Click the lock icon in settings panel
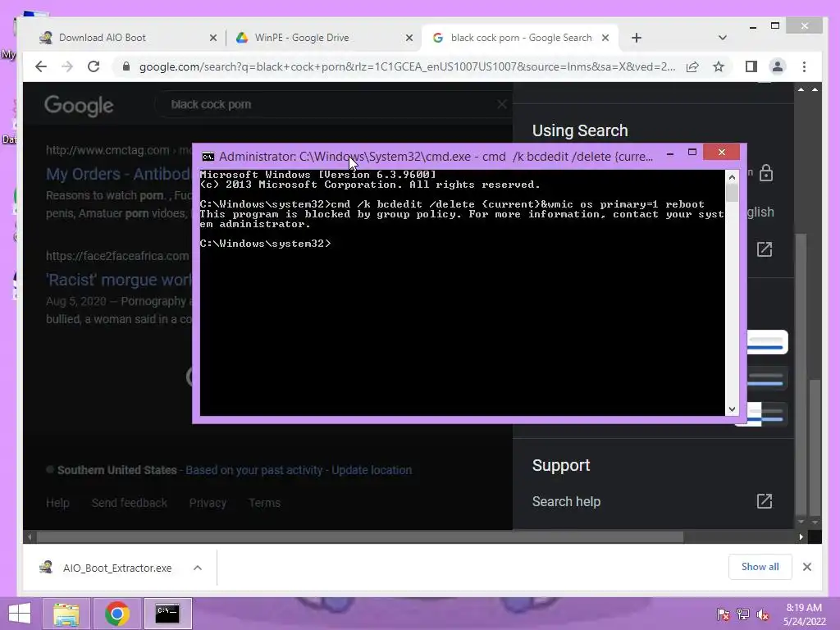This screenshot has height=630, width=840. (766, 174)
